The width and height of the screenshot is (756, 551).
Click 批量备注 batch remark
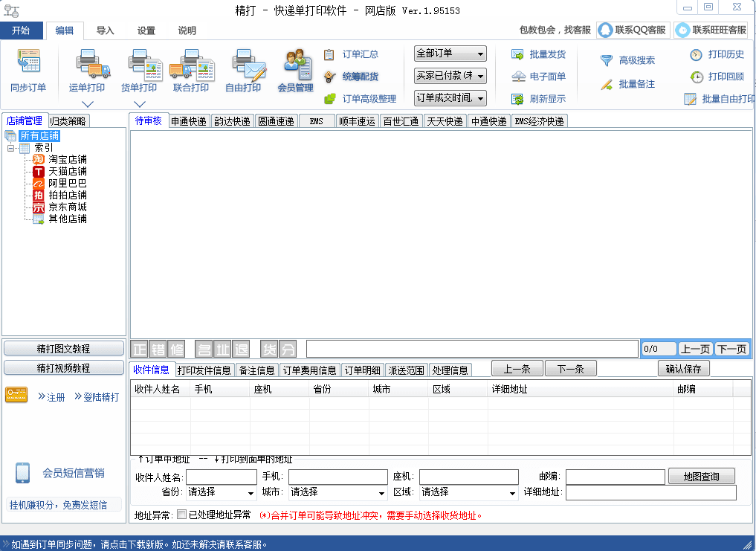click(x=627, y=84)
